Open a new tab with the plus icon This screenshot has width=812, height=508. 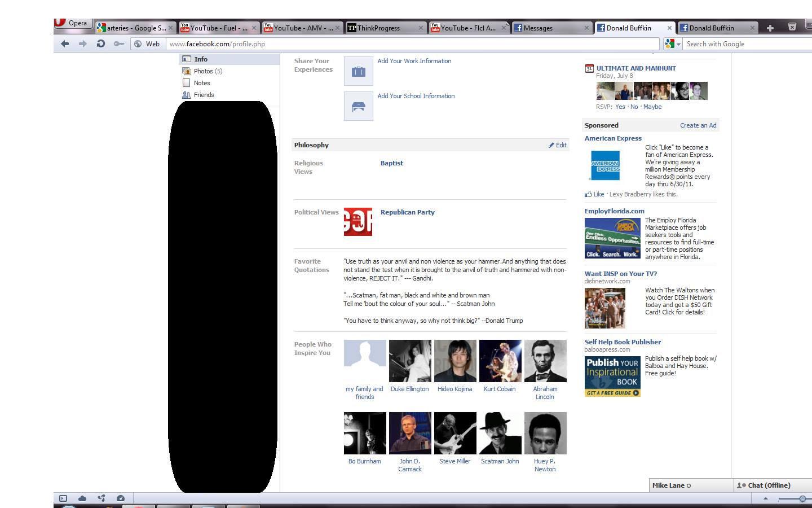[x=770, y=28]
